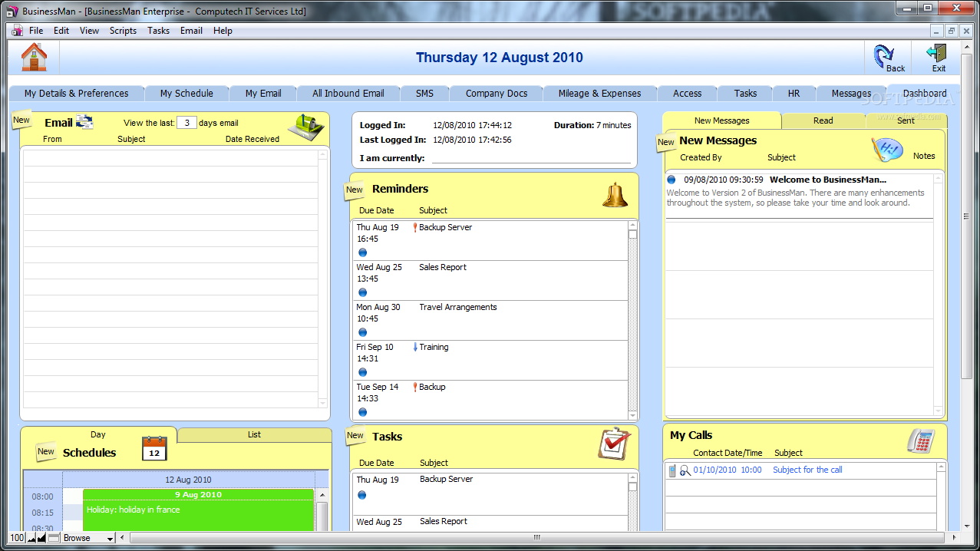The width and height of the screenshot is (980, 551).
Task: Click the blue dot under Thu Aug 19 task
Action: 362,495
